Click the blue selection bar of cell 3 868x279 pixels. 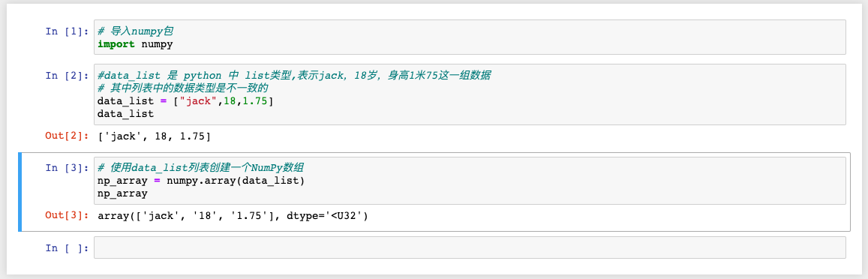[20, 191]
